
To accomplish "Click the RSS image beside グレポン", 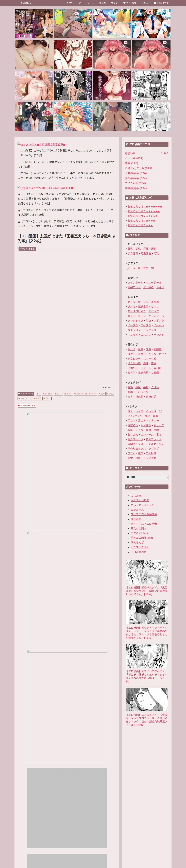I will click(21, 145).
